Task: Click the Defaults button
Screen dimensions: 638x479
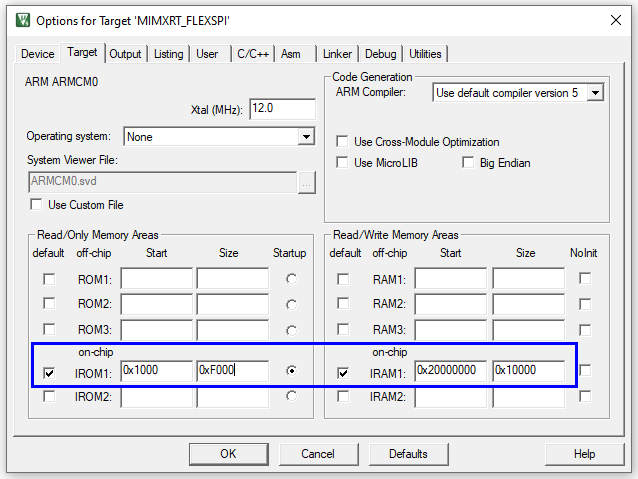Action: point(409,454)
